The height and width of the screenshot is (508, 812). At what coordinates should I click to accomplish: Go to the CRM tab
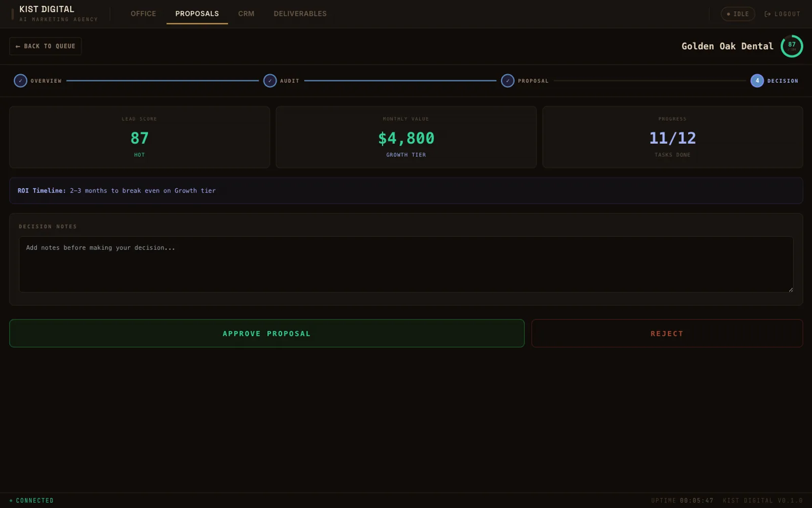(246, 14)
